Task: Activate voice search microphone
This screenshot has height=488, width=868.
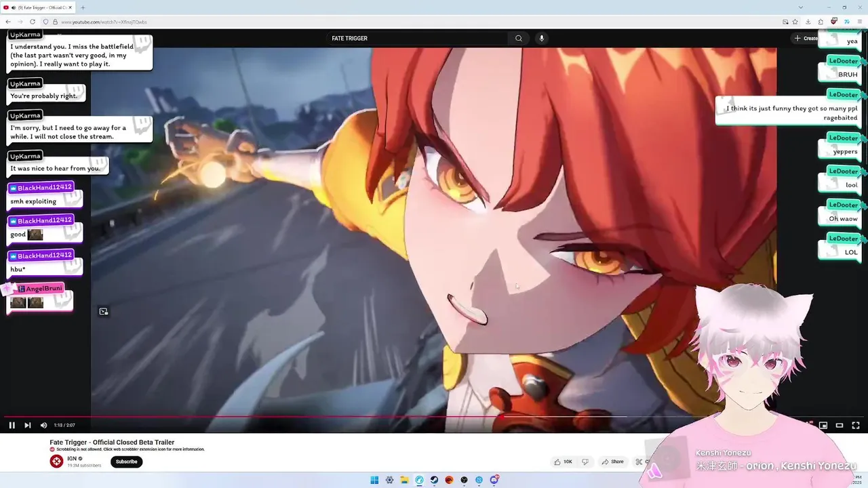Action: click(541, 39)
